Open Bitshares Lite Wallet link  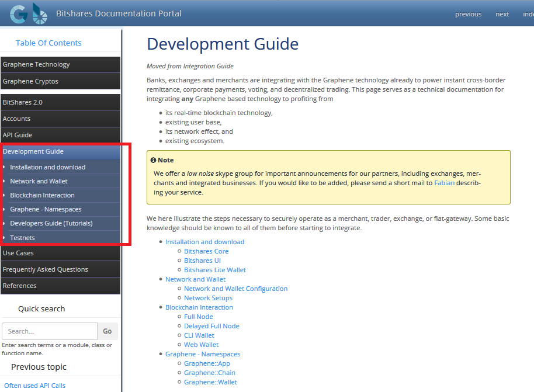[x=215, y=270]
